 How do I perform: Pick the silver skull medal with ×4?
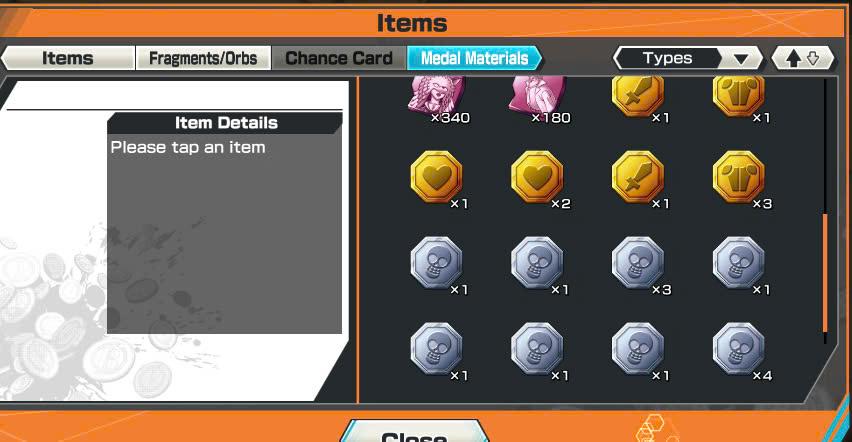738,349
